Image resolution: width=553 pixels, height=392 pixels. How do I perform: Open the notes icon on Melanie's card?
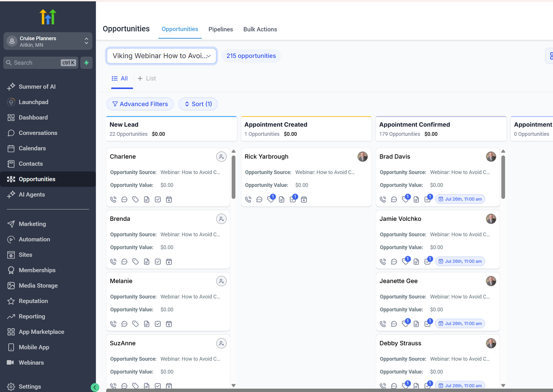pos(147,324)
